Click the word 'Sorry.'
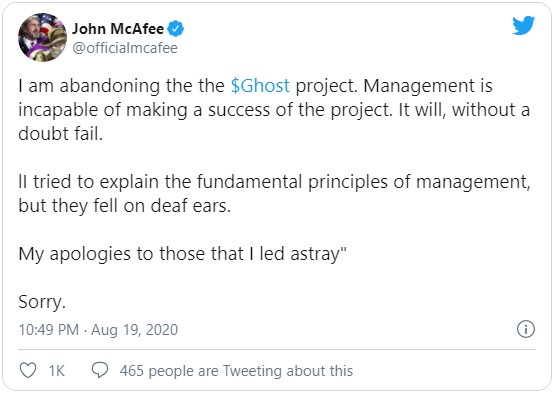 tap(42, 302)
